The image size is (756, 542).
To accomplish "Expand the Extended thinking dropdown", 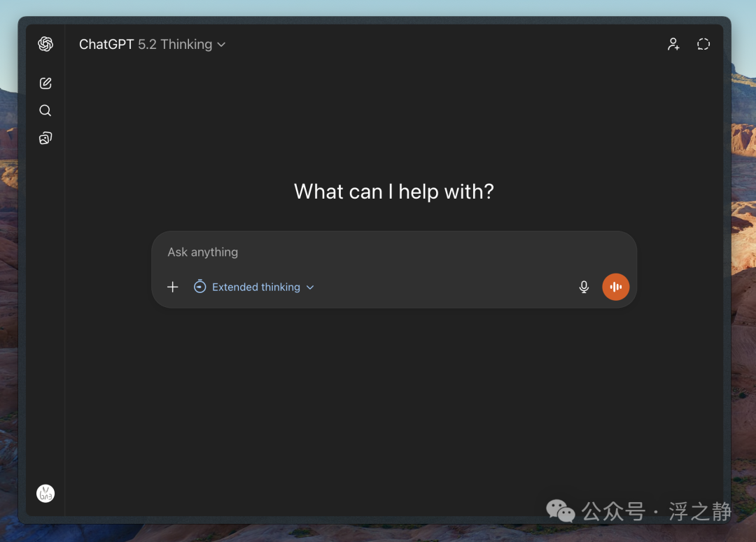I will point(254,287).
